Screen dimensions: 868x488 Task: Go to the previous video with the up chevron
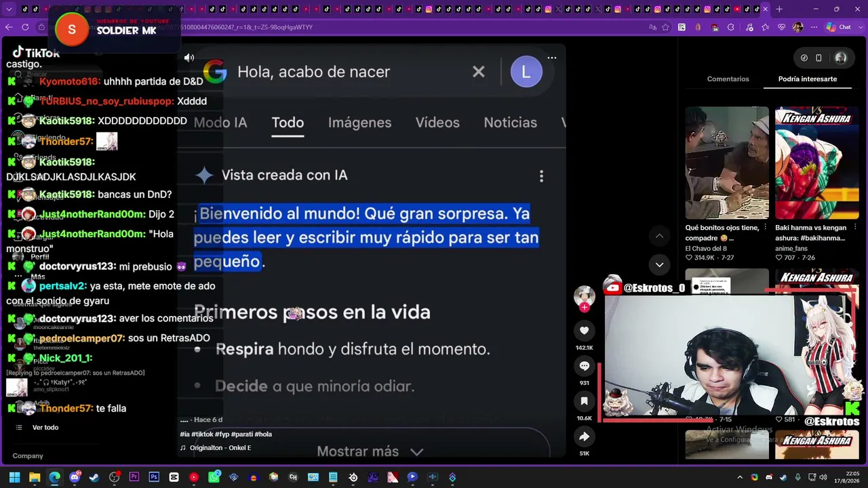coord(659,236)
